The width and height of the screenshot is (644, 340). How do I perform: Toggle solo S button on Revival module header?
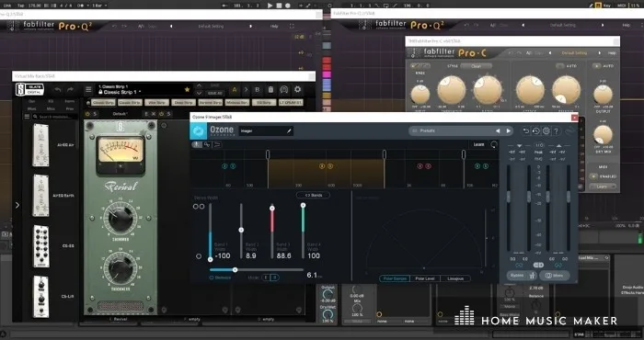point(95,114)
